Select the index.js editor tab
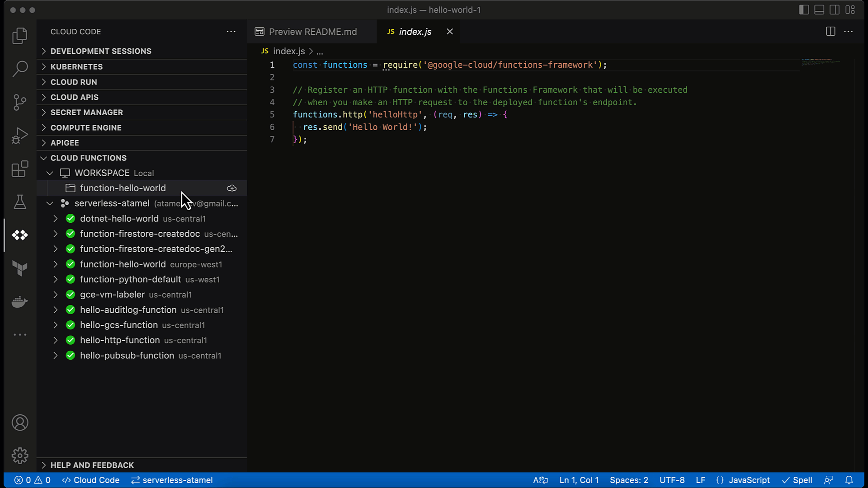Image resolution: width=868 pixels, height=488 pixels. [415, 32]
